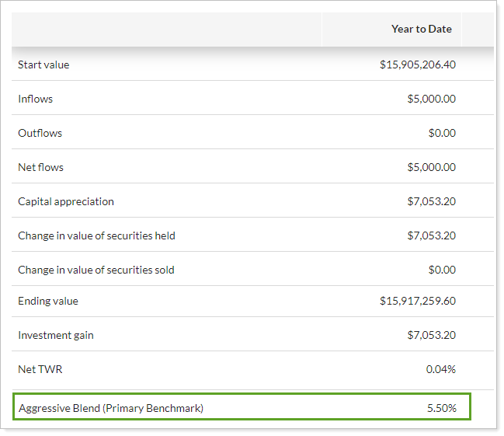Click the 5.50% benchmark value
The width and height of the screenshot is (504, 436).
(440, 407)
